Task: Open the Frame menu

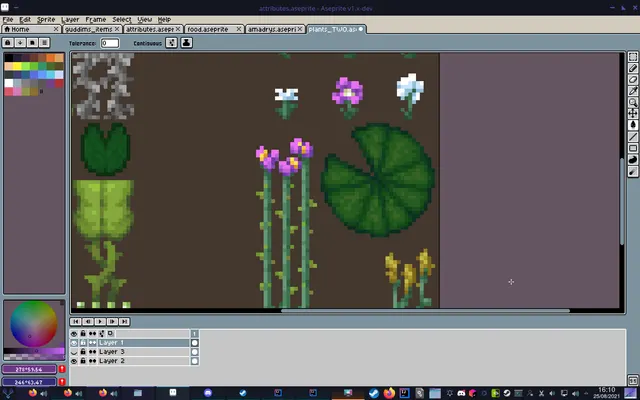Action: coord(96,20)
